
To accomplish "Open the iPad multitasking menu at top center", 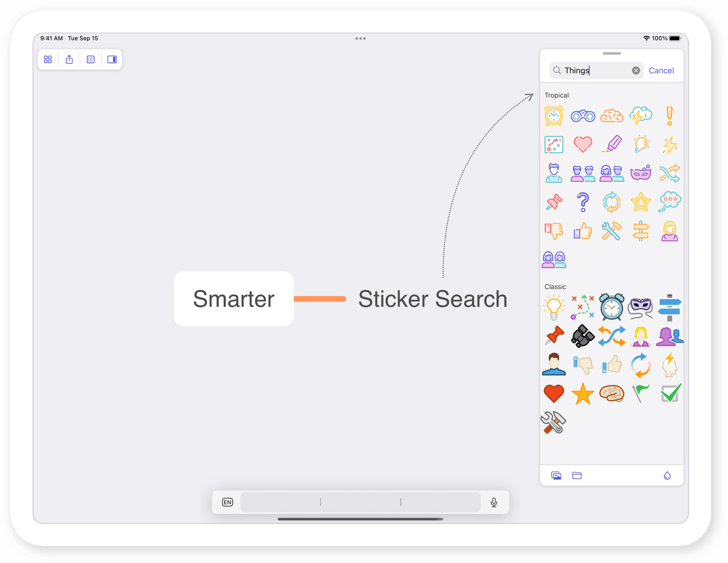I will click(361, 38).
